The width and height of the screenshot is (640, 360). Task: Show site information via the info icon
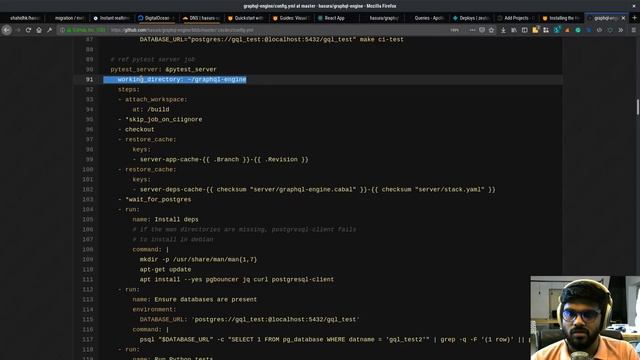click(62, 30)
